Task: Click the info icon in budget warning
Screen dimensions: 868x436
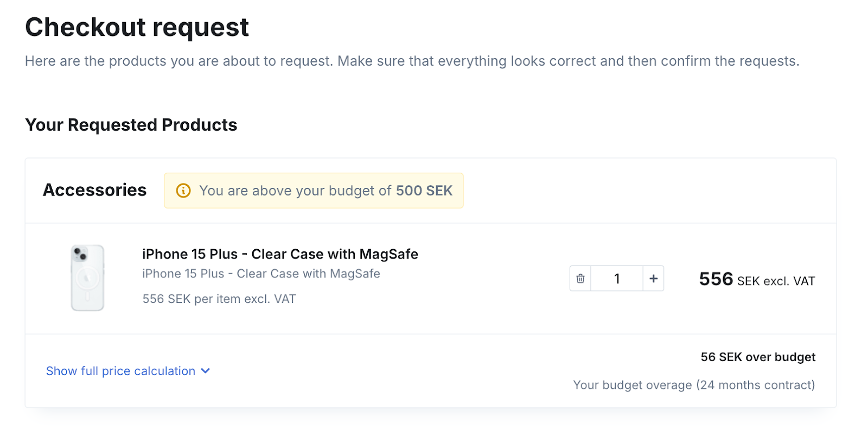Action: 183,191
